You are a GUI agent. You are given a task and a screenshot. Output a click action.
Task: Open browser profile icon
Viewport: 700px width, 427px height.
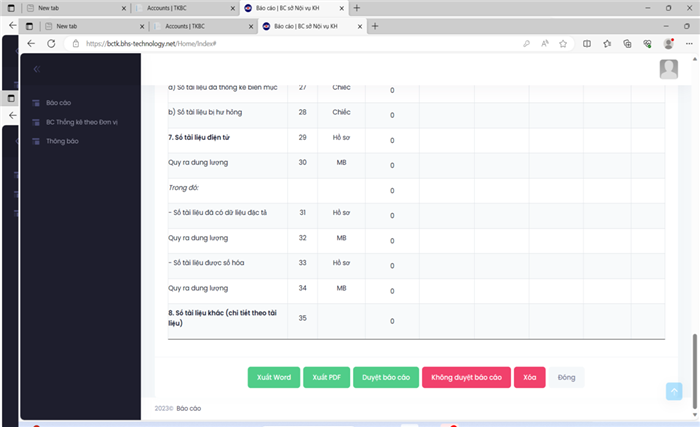669,44
